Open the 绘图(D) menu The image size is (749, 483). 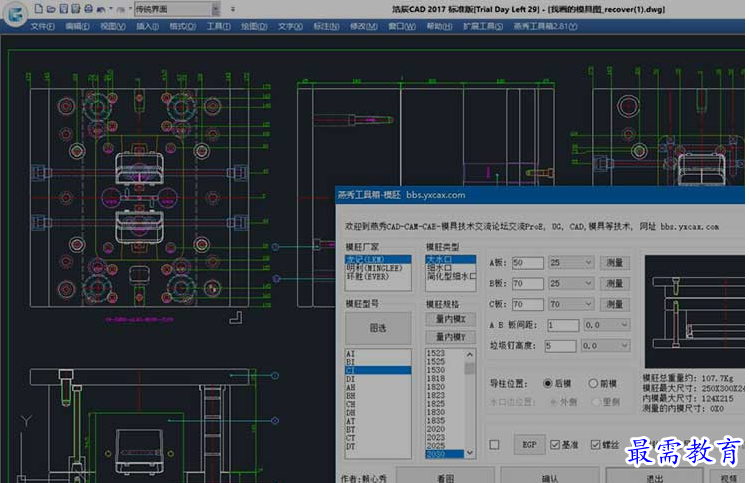254,26
